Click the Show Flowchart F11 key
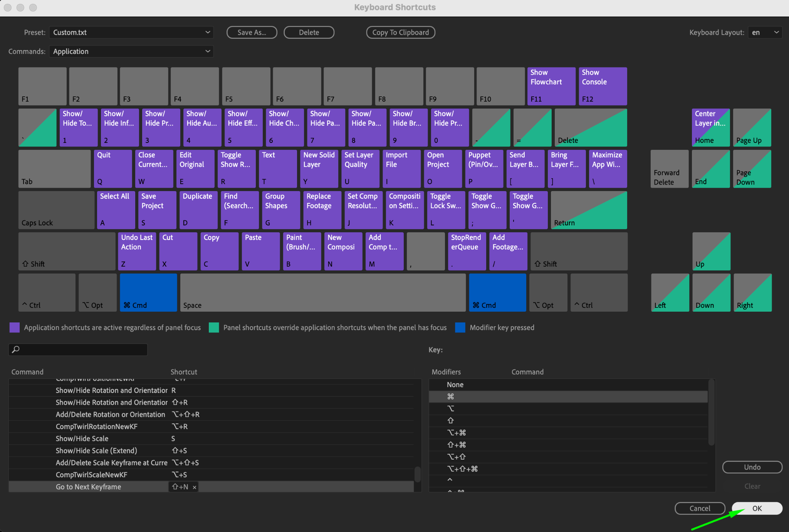 pos(551,86)
